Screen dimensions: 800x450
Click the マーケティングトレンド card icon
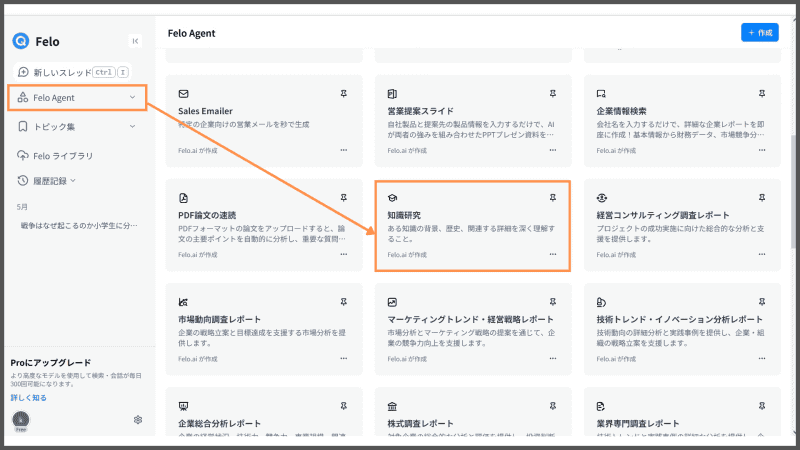[392, 303]
